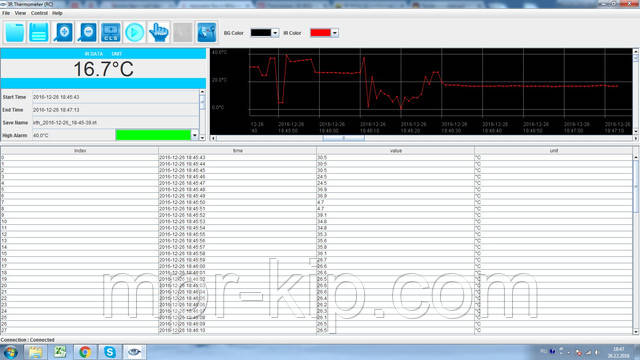Select the hand pointer tool
This screenshot has width=640, height=360.
pos(159,32)
